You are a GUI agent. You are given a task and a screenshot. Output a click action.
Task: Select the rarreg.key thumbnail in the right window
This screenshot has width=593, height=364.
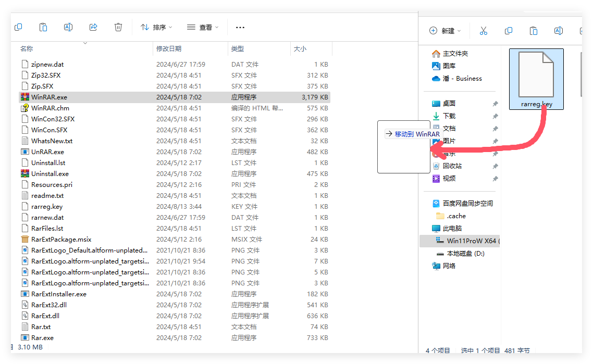pyautogui.click(x=536, y=79)
